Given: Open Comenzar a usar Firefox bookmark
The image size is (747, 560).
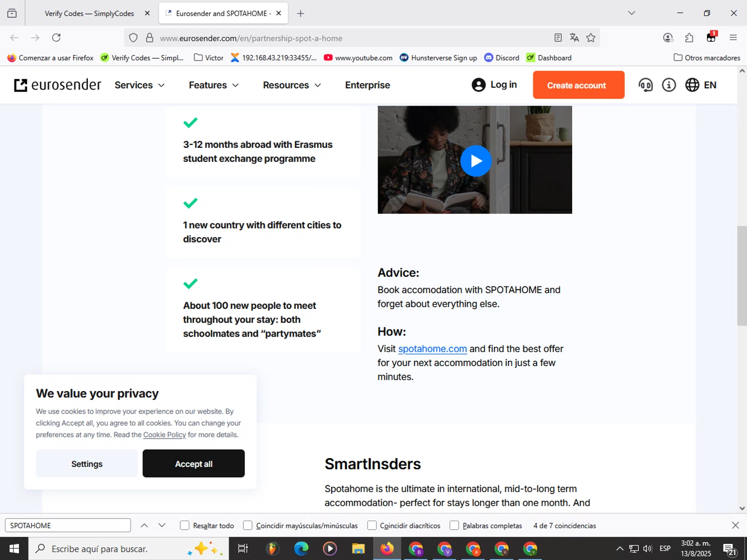Looking at the screenshot, I should tap(50, 58).
